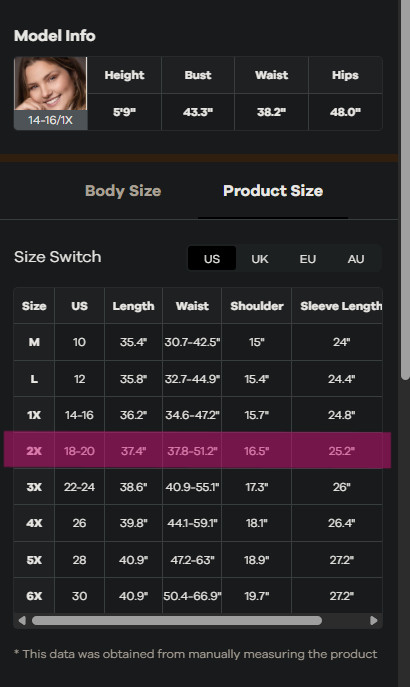Click the Waist column header in size table

192,306
